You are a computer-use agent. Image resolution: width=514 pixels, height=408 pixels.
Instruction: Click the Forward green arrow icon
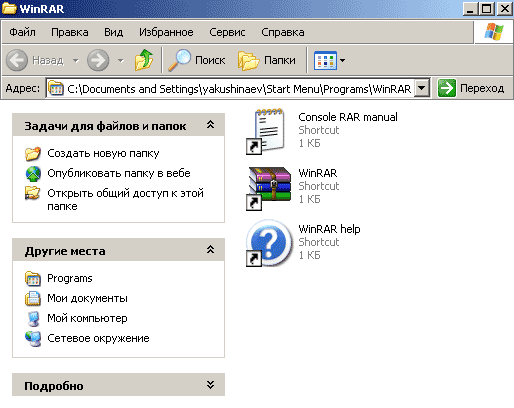coord(98,60)
